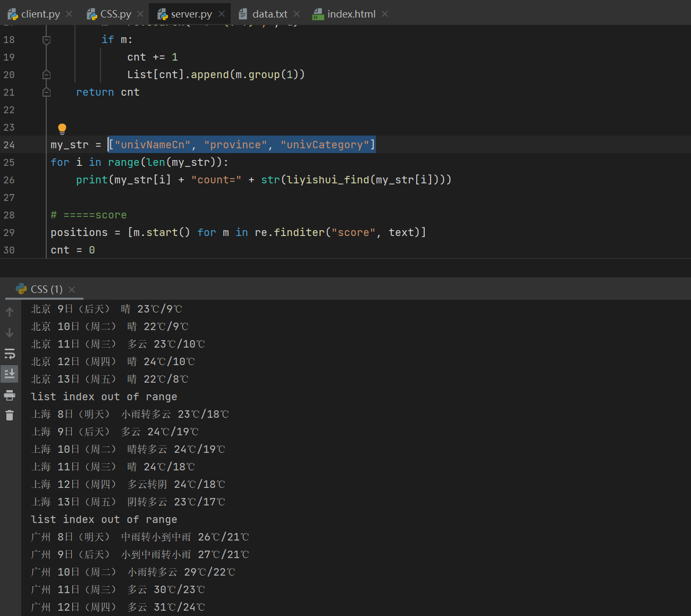691x616 pixels.
Task: Close the server.py tab
Action: pos(222,14)
